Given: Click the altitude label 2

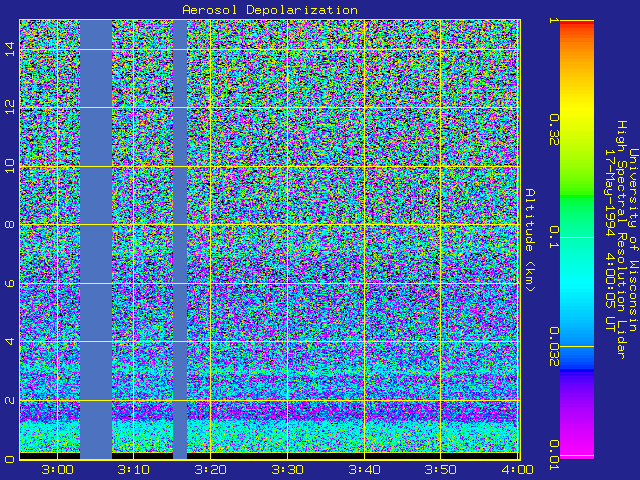Looking at the screenshot, I should click(10, 400).
